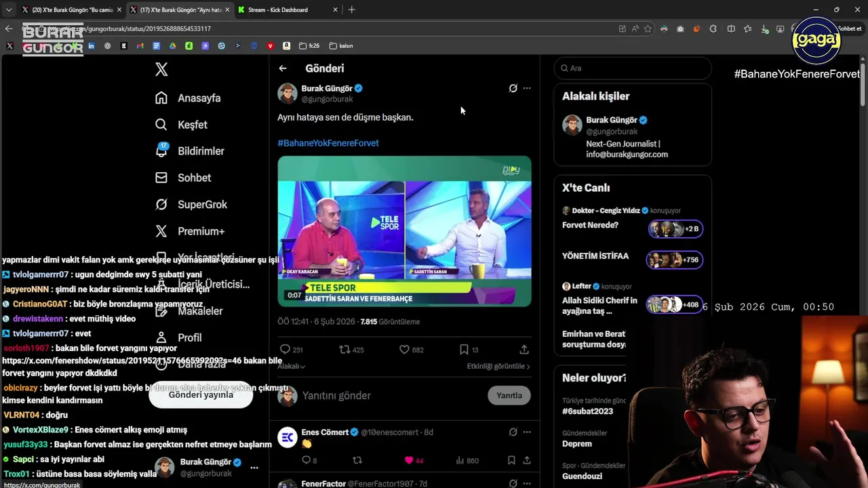Open read aloud icon in address bar
Image resolution: width=868 pixels, height=488 pixels.
635,28
